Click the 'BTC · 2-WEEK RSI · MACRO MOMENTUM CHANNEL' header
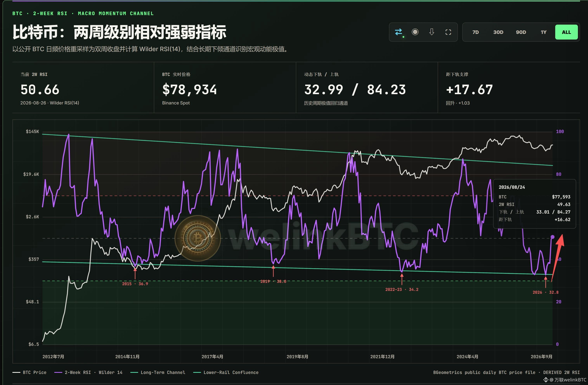The height and width of the screenshot is (385, 588). [83, 14]
